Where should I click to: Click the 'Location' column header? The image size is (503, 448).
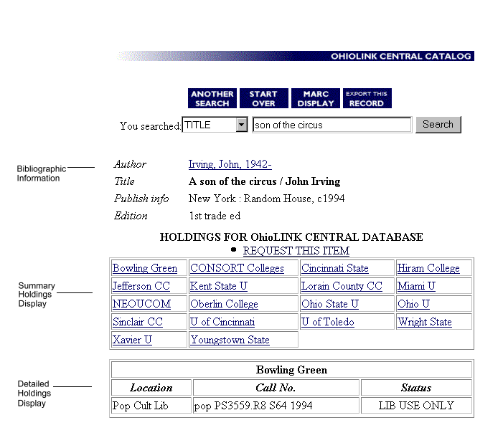151,388
